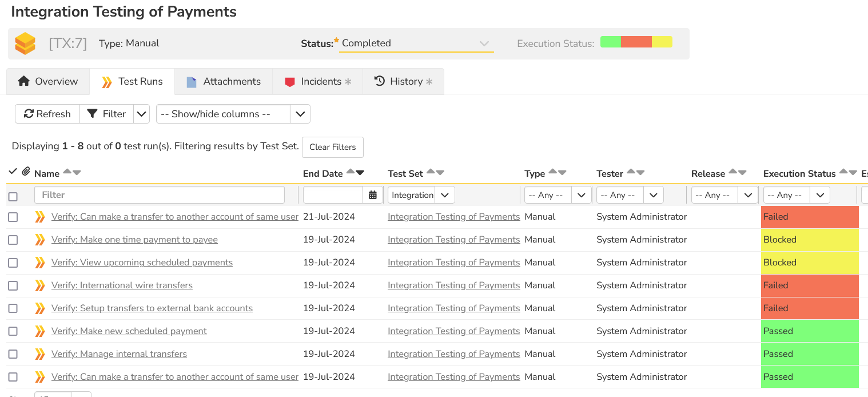Sort Execution Status column ascending arrow

pyautogui.click(x=843, y=172)
